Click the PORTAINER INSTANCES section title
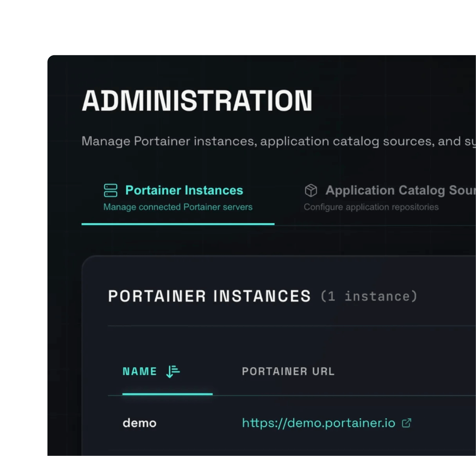Screen dimensions: 476x456 [209, 296]
